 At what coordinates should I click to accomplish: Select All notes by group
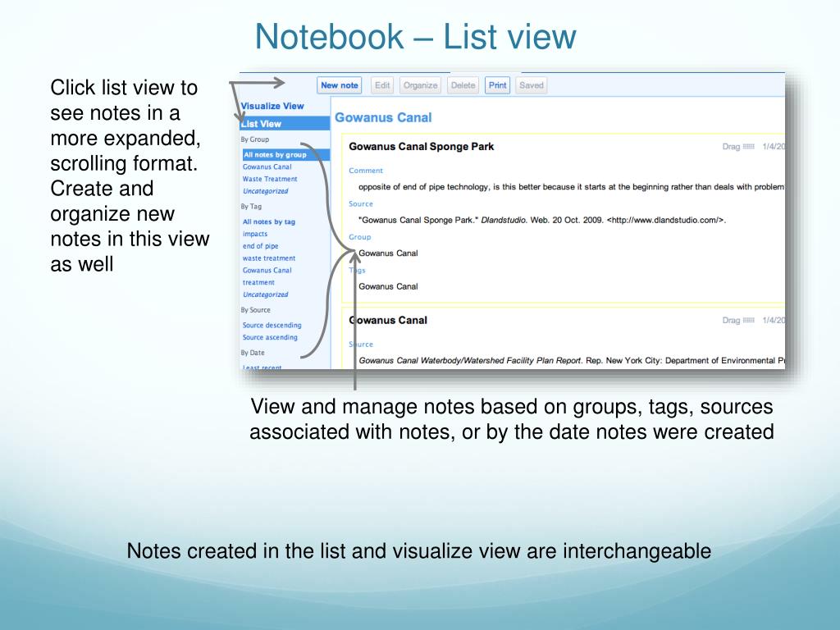coord(286,155)
